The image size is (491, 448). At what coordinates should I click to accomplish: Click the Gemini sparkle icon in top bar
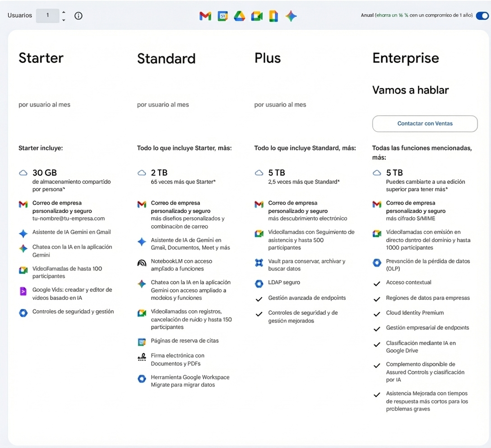(x=291, y=16)
